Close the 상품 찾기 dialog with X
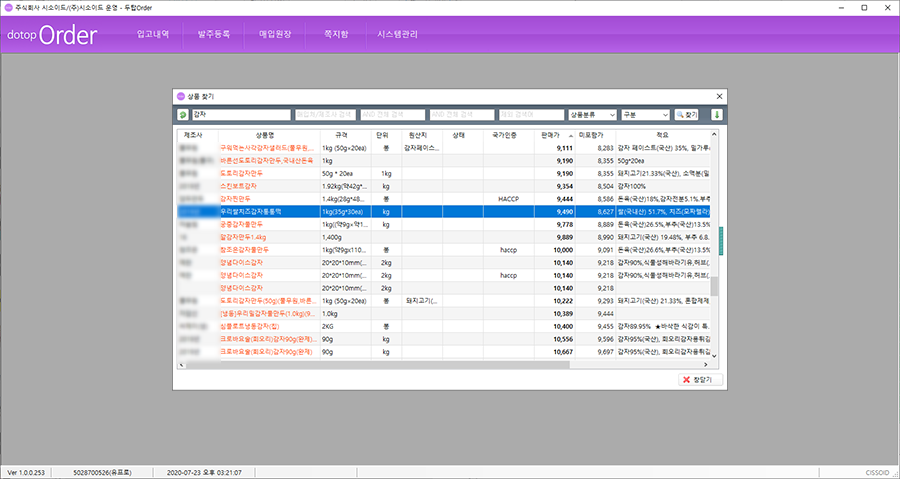900x479 pixels. pyautogui.click(x=718, y=96)
